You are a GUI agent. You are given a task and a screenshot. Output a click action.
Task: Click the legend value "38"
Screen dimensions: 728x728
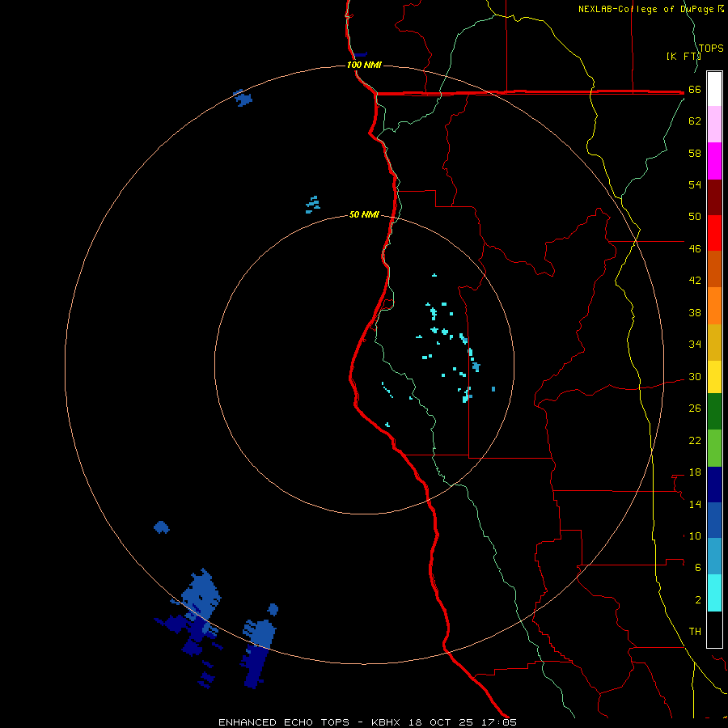click(695, 312)
